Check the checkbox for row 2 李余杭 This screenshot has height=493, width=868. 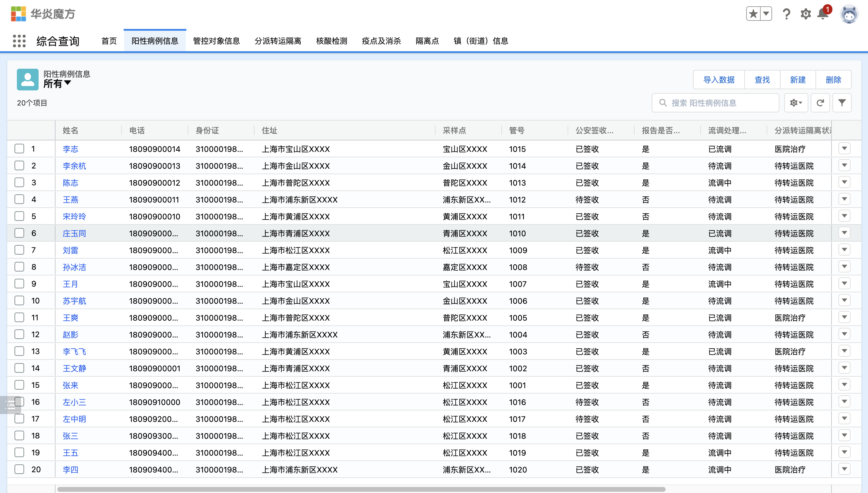tap(19, 165)
